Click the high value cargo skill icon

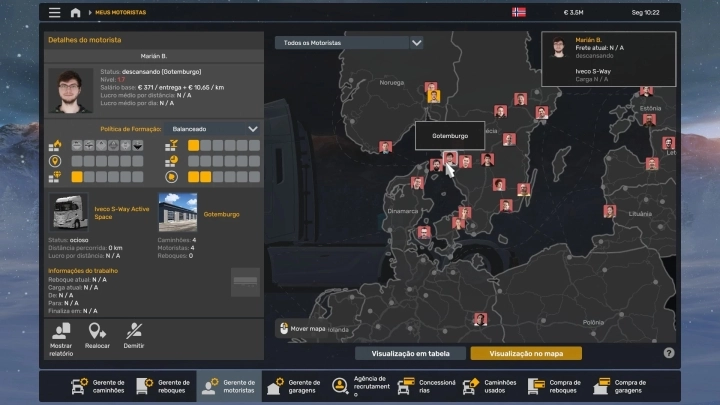click(55, 177)
